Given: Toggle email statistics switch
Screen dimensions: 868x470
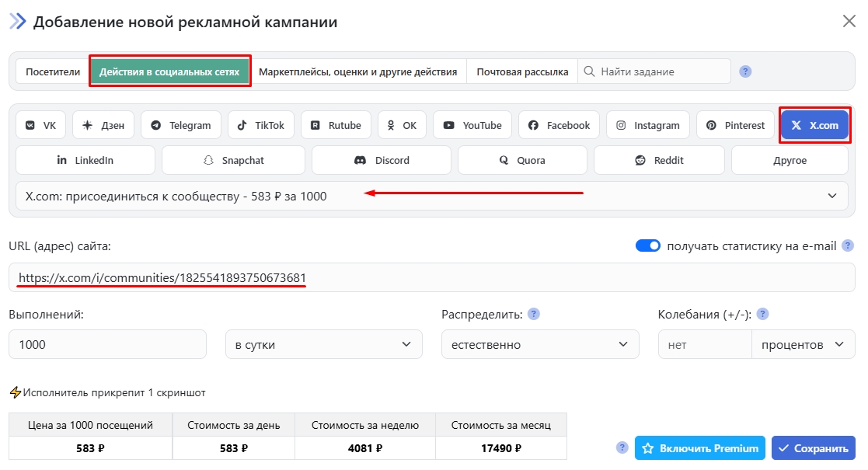Looking at the screenshot, I should pos(648,245).
